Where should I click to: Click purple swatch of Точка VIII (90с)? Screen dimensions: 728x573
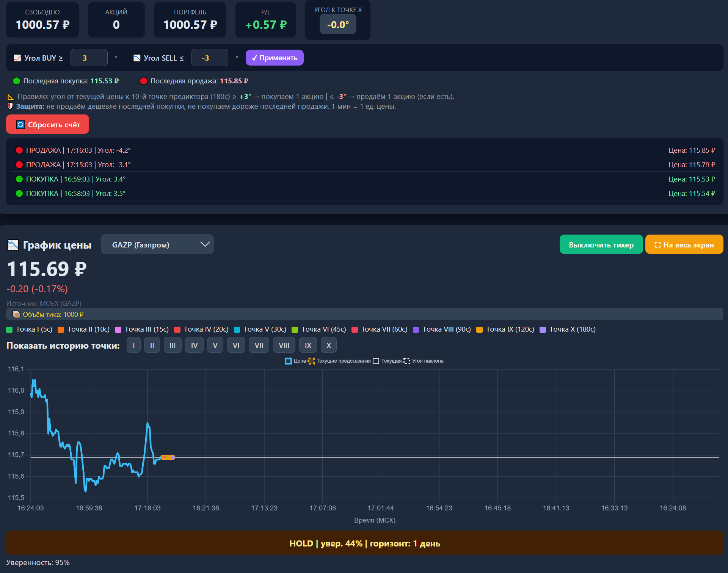(x=416, y=330)
